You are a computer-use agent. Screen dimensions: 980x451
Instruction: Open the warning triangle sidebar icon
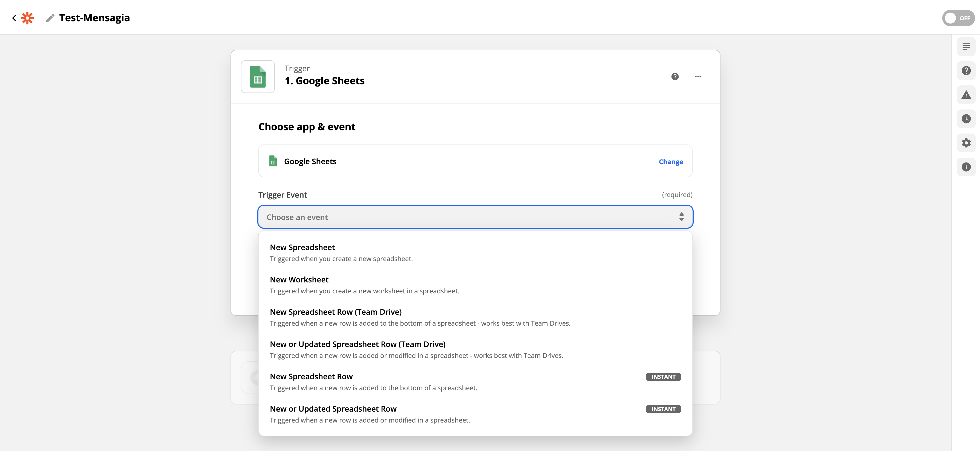point(966,95)
